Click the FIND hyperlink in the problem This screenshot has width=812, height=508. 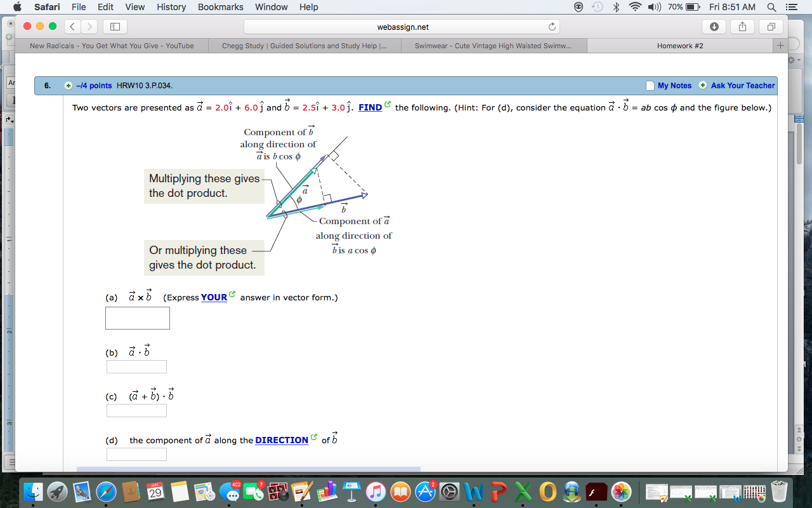tap(371, 107)
